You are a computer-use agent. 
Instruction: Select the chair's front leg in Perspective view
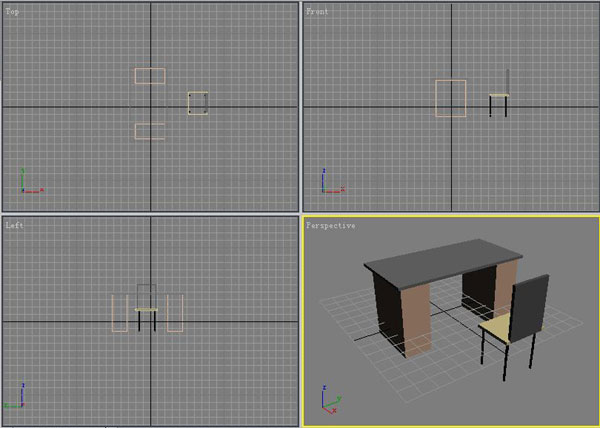506,361
